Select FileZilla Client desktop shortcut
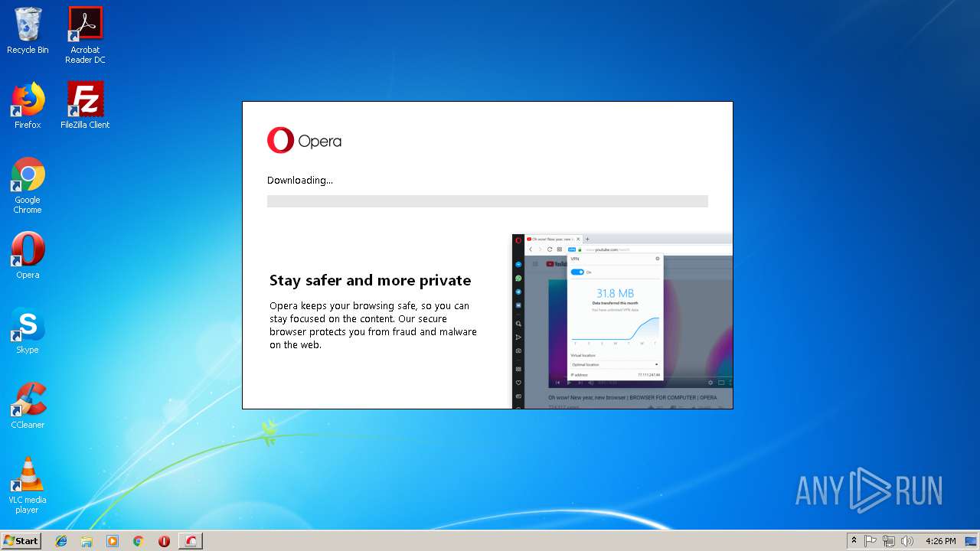 (85, 106)
